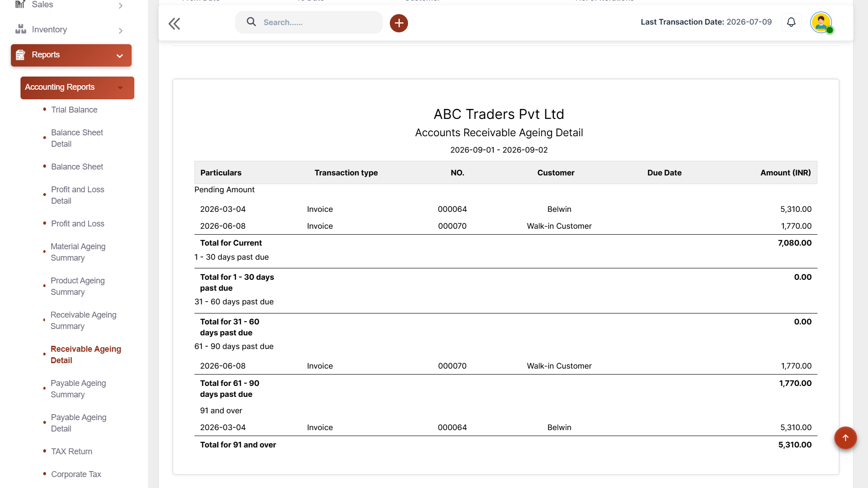Expand the Inventory menu chevron
The height and width of the screenshot is (488, 868).
[x=120, y=31]
